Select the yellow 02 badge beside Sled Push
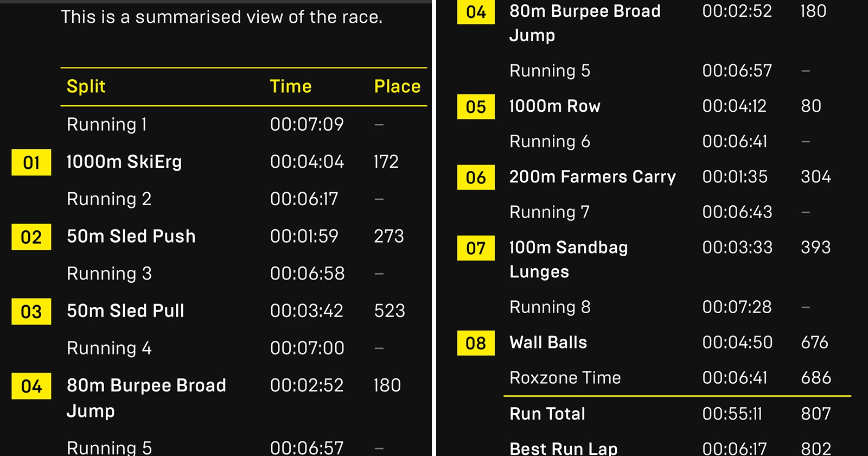This screenshot has height=456, width=868. click(x=31, y=237)
